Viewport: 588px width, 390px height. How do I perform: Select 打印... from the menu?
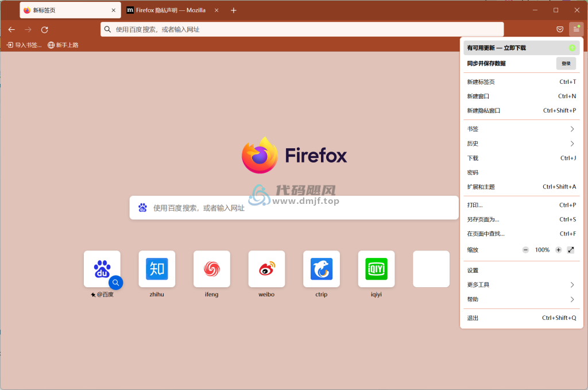(x=521, y=204)
